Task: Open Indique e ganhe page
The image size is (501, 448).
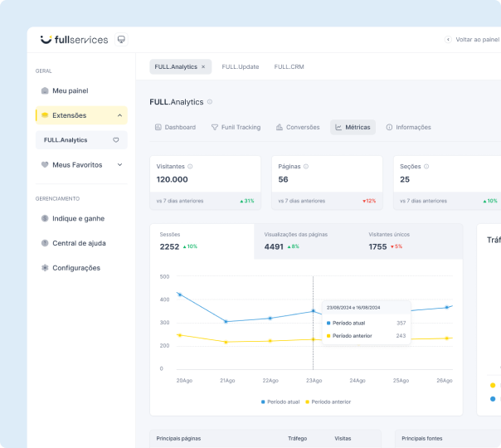Action: click(78, 218)
